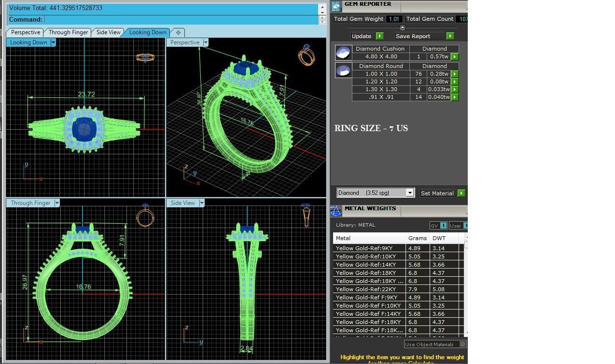Click the 1.00 X 1.00 size cell
The image size is (615, 364).
click(x=381, y=74)
